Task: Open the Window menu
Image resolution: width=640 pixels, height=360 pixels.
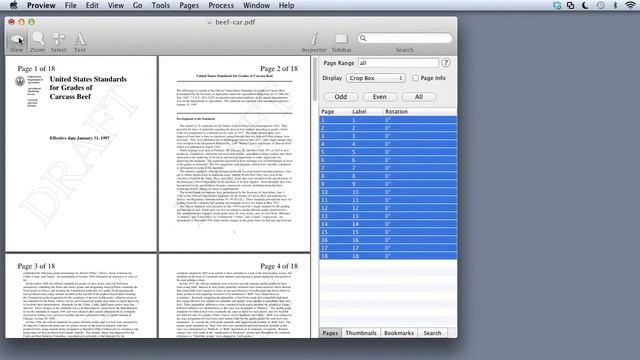Action: 256,5
